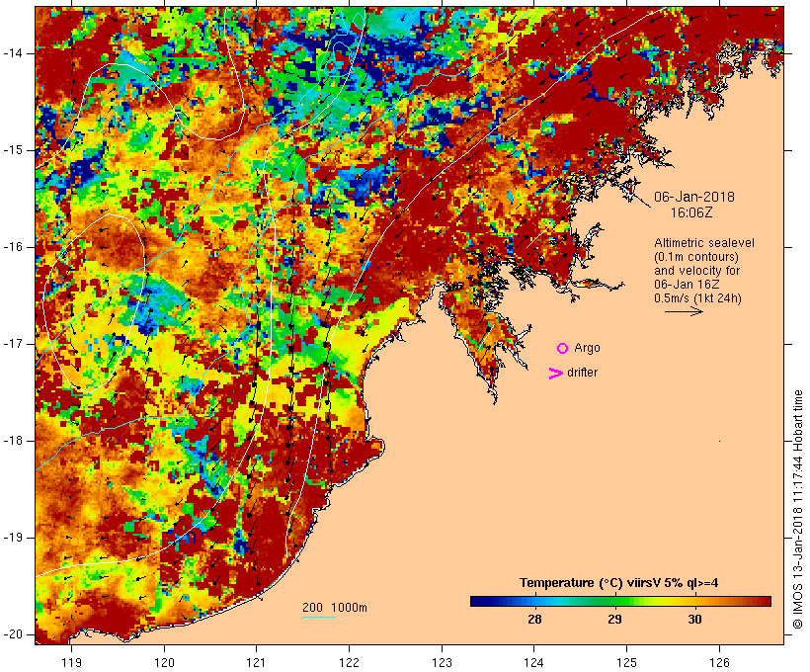Click the '29' colorbar value
The height and width of the screenshot is (672, 810).
coord(614,620)
